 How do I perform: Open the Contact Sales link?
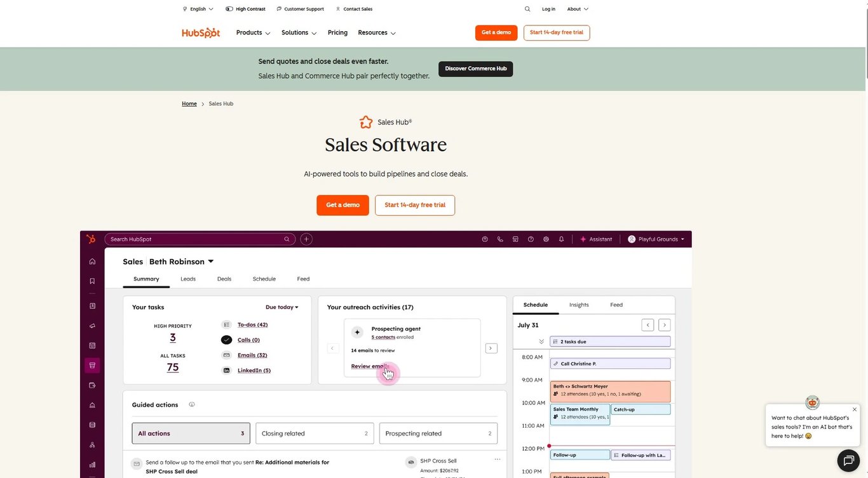pos(355,9)
